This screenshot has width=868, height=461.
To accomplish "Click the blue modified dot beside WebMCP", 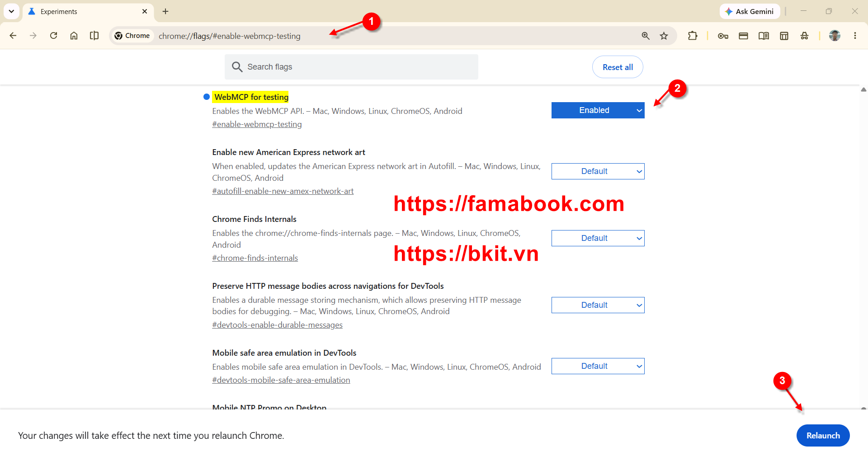I will click(x=207, y=97).
